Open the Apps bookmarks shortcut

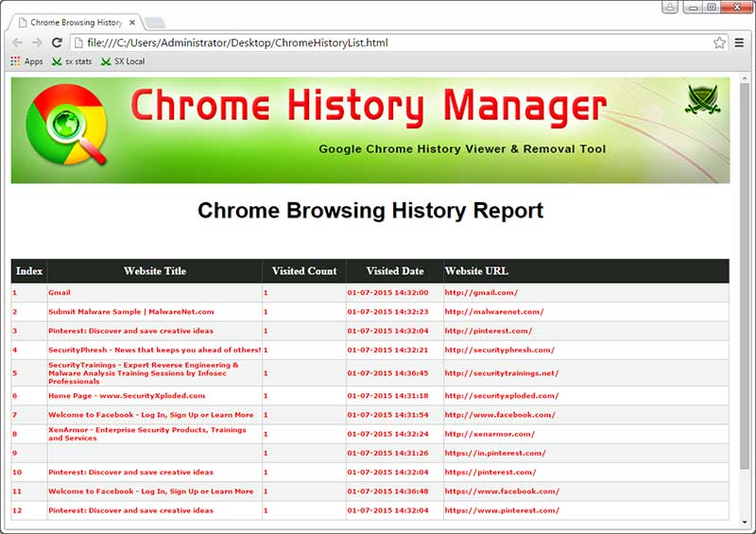coord(26,61)
